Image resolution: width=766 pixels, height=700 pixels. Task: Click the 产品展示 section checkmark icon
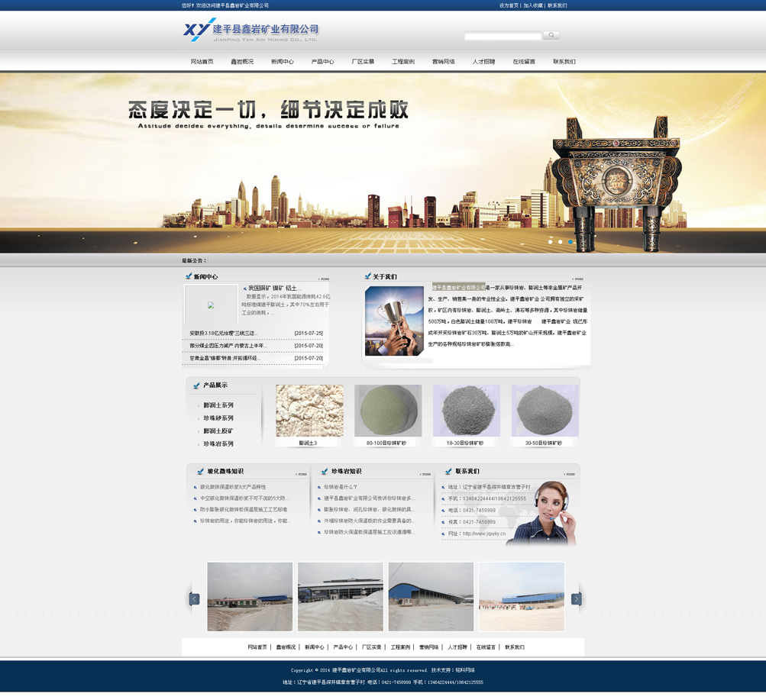pyautogui.click(x=197, y=385)
